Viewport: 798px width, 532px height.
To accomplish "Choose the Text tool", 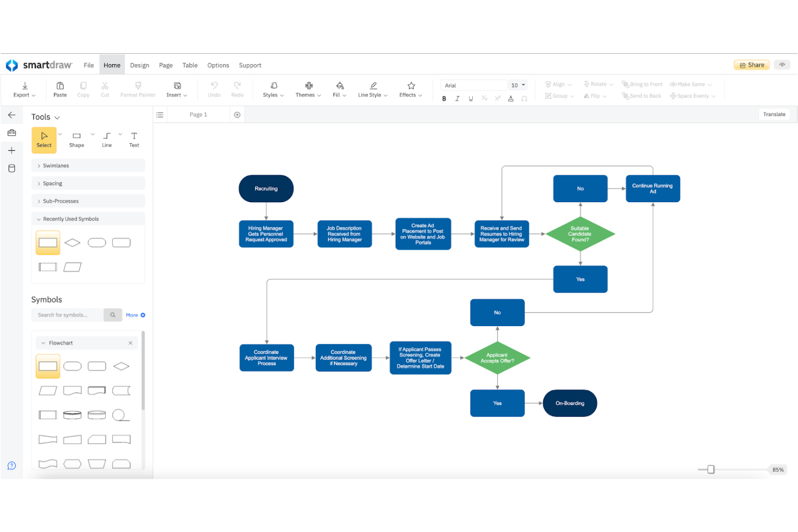I will click(x=134, y=140).
